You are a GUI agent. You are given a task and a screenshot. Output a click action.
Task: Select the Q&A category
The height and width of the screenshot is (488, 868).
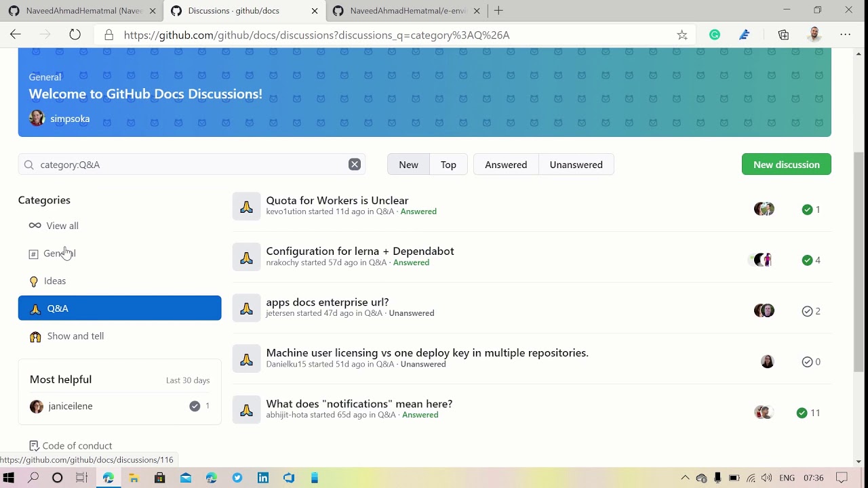(x=119, y=308)
